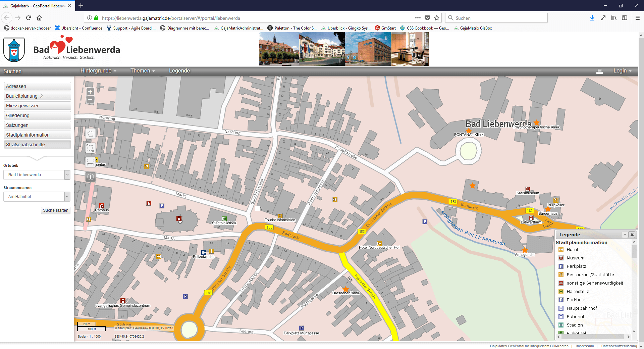Select the dashed rectangle zoom-box tool

point(90,148)
